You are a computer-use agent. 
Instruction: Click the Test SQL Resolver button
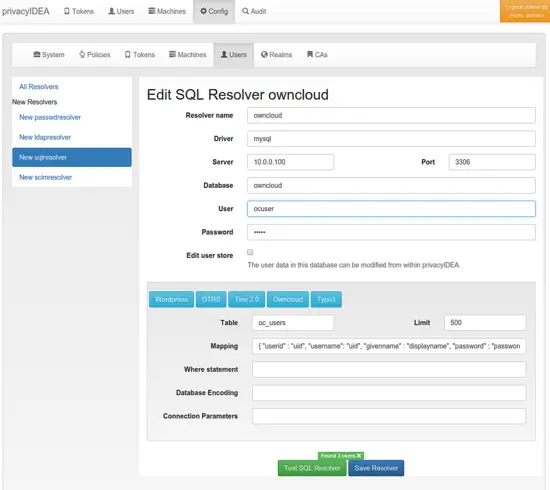coord(312,468)
